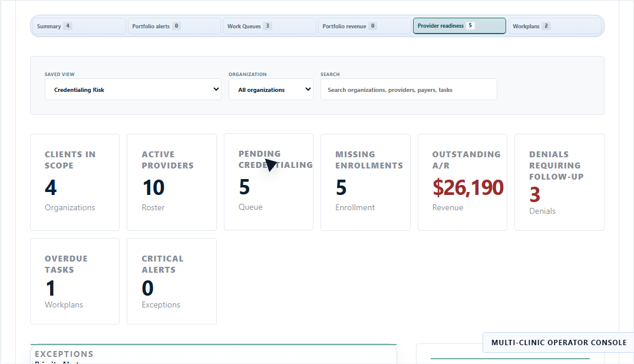Open the Active Providers card

coord(172,182)
